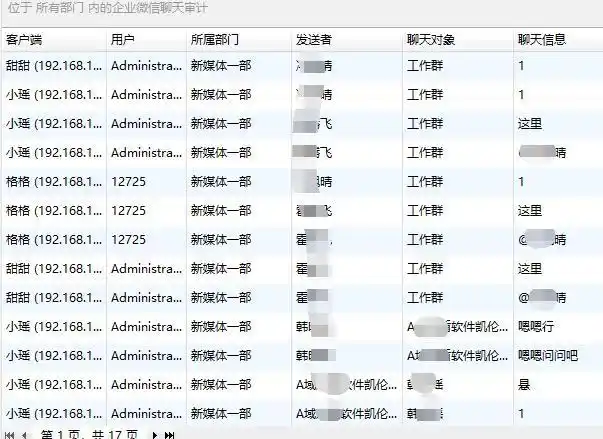Go to the next page of results

click(x=154, y=435)
